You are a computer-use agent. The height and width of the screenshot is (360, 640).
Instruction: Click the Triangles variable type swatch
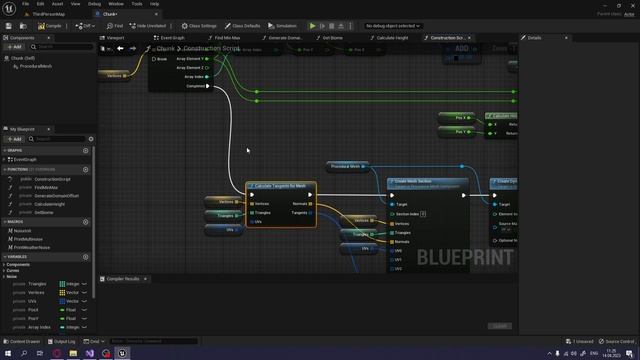point(62,284)
